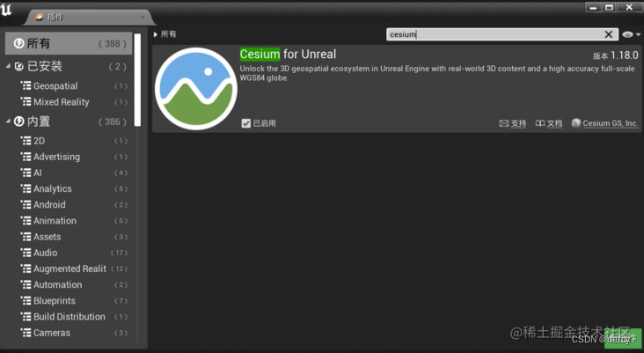Click the Build Distribution list icon
The width and height of the screenshot is (644, 353).
(26, 316)
